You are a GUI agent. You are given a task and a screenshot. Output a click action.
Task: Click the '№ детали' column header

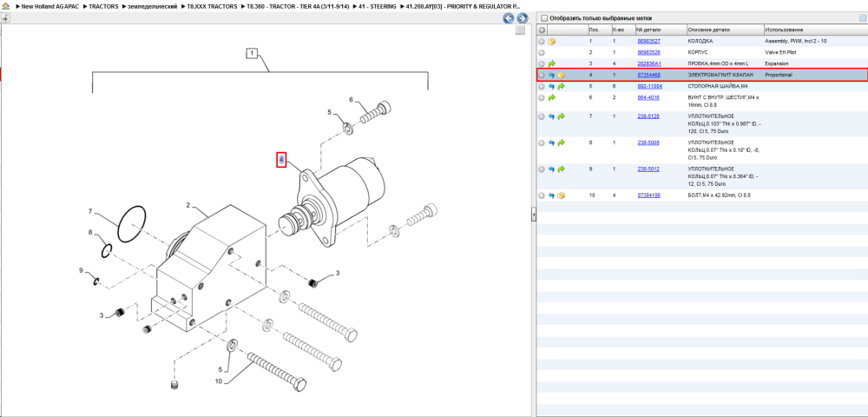[648, 30]
